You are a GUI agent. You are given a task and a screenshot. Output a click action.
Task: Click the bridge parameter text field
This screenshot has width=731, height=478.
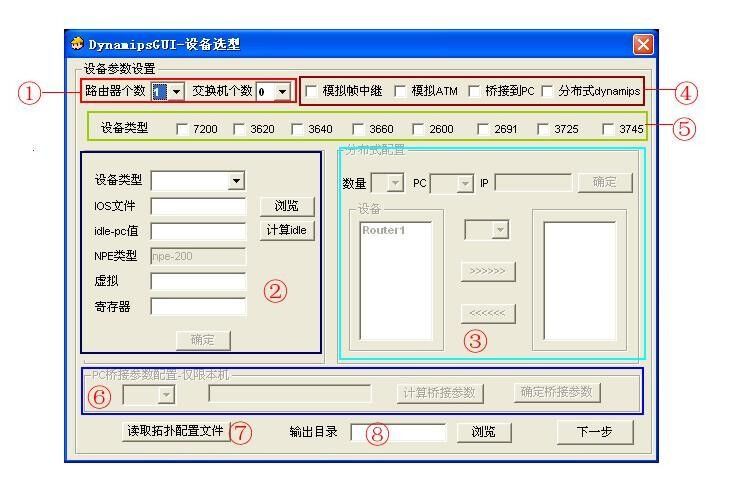[290, 393]
